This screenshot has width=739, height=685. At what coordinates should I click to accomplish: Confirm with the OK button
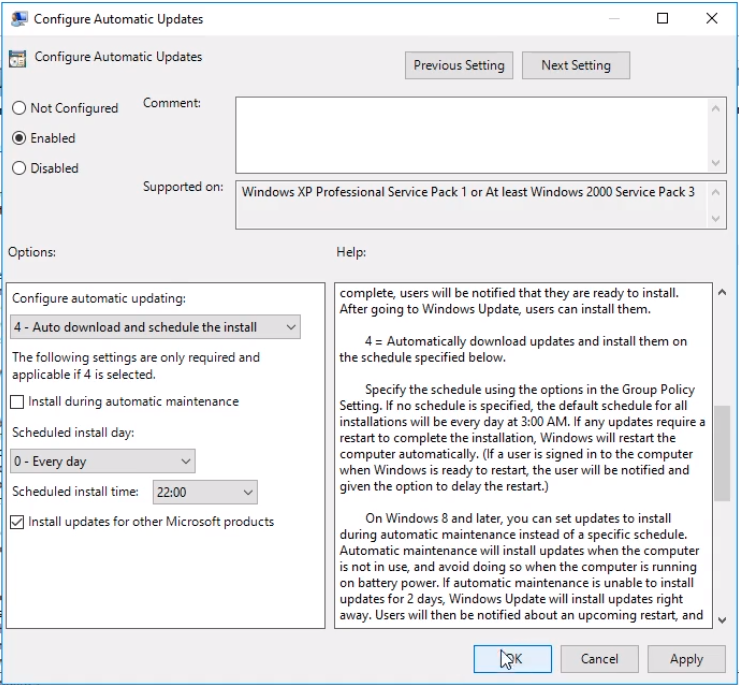click(x=512, y=659)
